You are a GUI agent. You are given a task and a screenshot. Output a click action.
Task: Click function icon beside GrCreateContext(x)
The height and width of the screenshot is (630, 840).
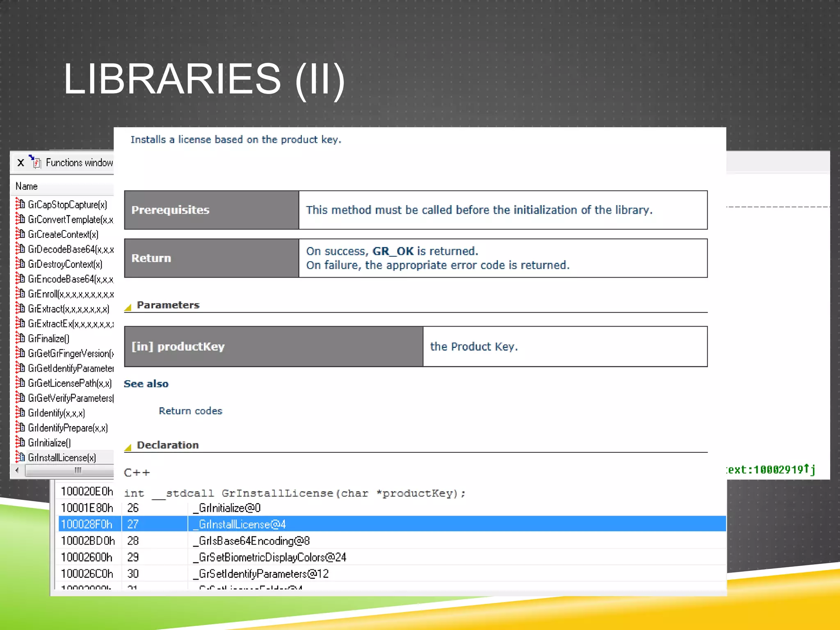[x=21, y=234]
